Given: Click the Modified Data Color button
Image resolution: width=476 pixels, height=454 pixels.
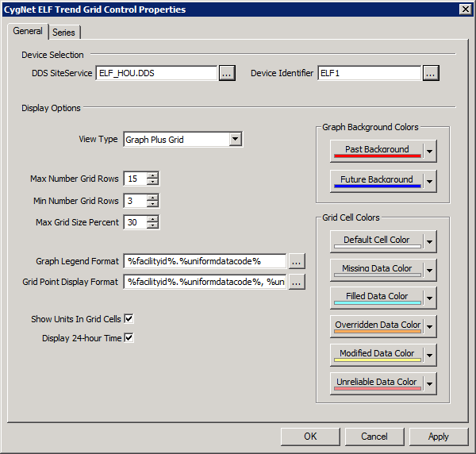Looking at the screenshot, I should click(377, 355).
